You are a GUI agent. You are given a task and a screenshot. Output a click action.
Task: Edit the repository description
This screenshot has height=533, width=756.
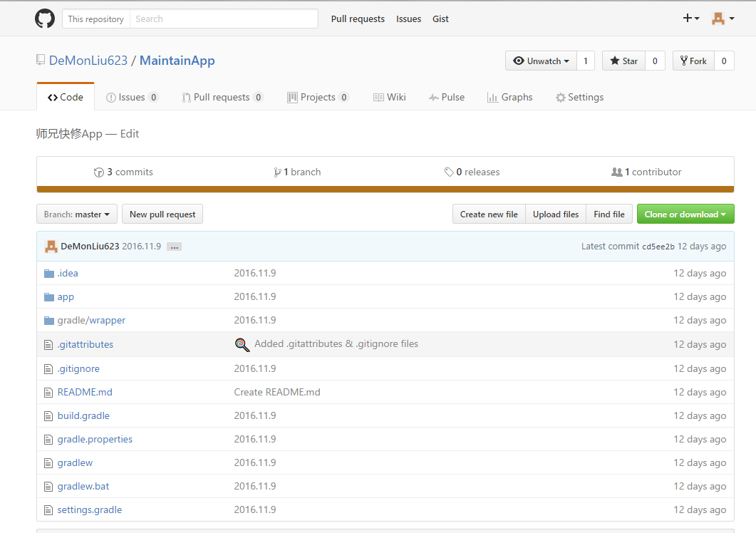(129, 134)
